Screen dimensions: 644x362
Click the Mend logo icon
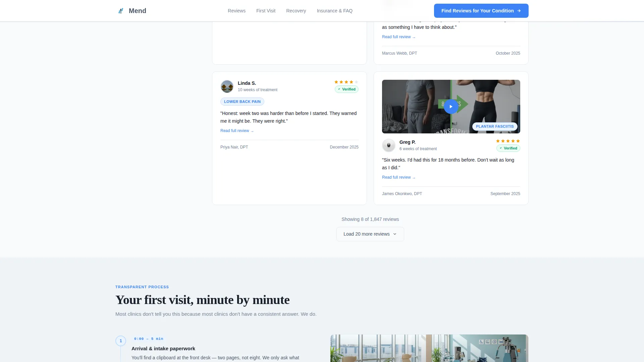[121, 11]
